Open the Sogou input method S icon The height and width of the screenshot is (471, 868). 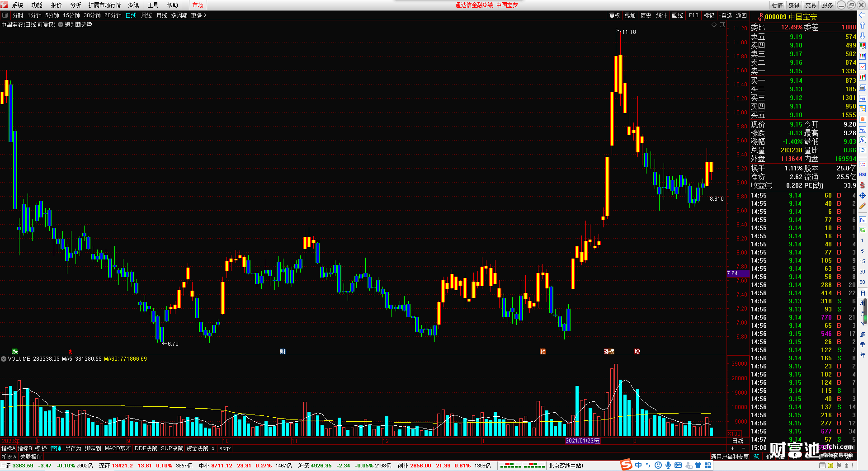[x=626, y=465]
